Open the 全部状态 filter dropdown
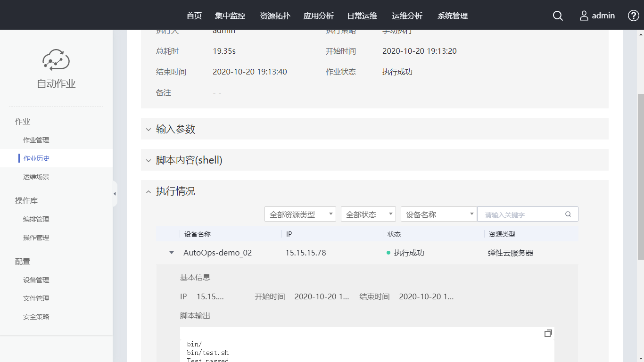Viewport: 644px width, 362px height. click(x=368, y=214)
